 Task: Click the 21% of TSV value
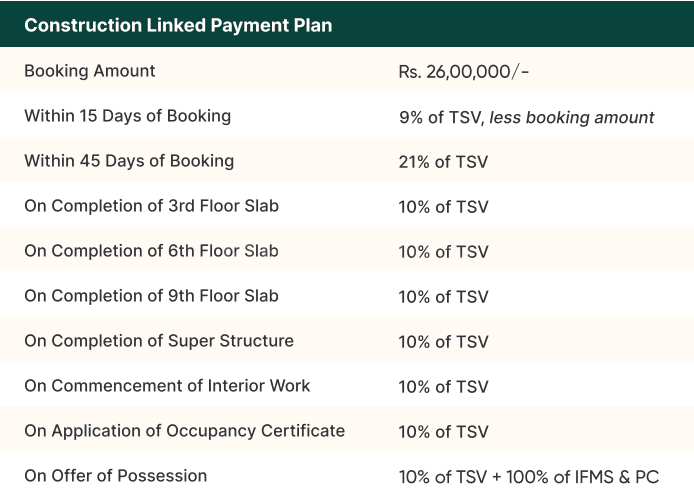tap(443, 162)
